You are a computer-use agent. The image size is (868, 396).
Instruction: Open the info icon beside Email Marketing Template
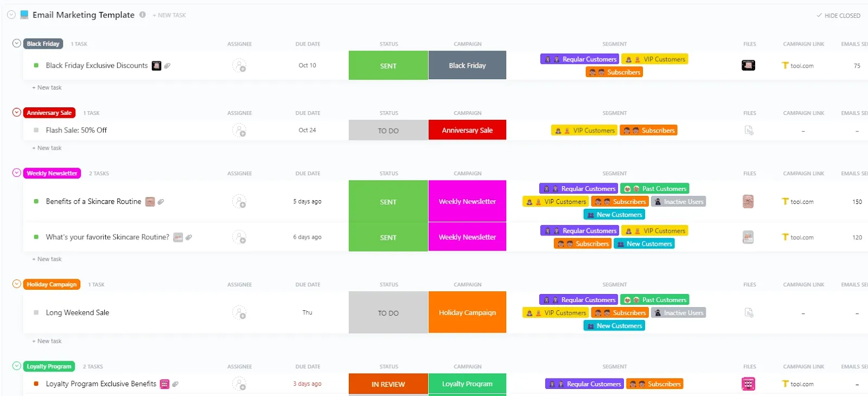point(143,15)
